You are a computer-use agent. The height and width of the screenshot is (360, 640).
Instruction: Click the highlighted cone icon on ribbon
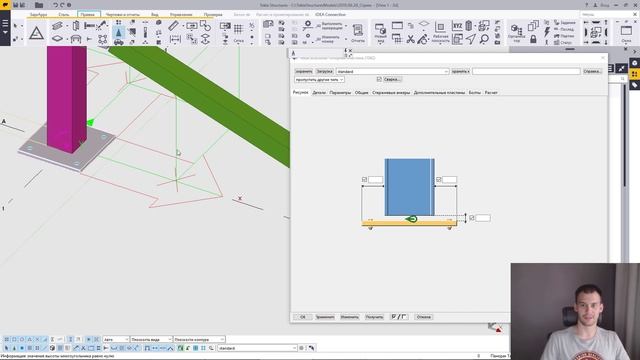[x=118, y=32]
